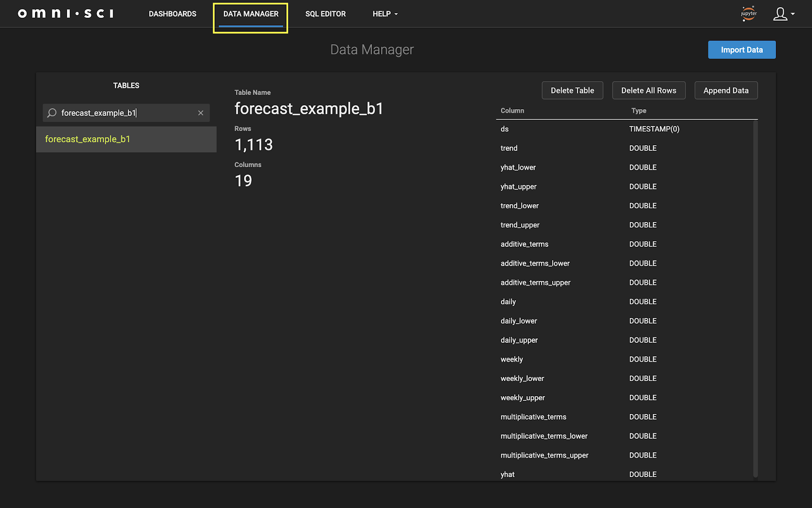Click the 'yhat_upper' column name
This screenshot has width=812, height=508.
pyautogui.click(x=519, y=187)
